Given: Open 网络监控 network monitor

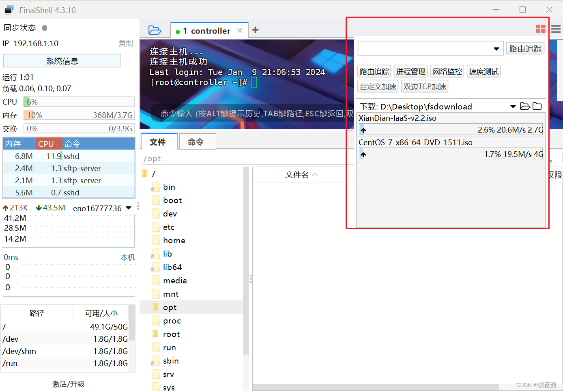Looking at the screenshot, I should 447,71.
